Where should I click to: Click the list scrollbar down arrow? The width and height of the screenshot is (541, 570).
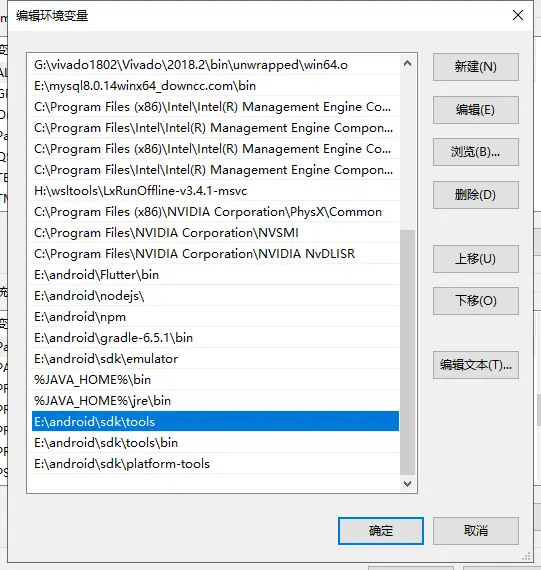click(408, 483)
